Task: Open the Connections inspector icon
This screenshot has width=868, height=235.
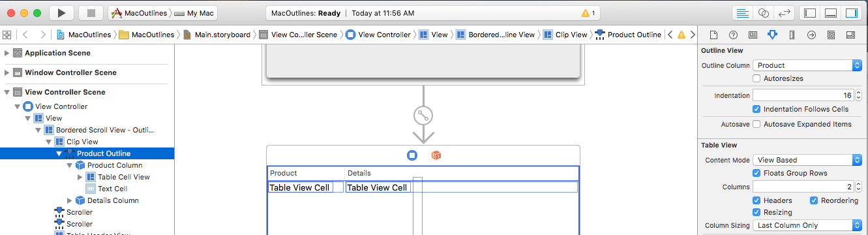Action: (811, 35)
